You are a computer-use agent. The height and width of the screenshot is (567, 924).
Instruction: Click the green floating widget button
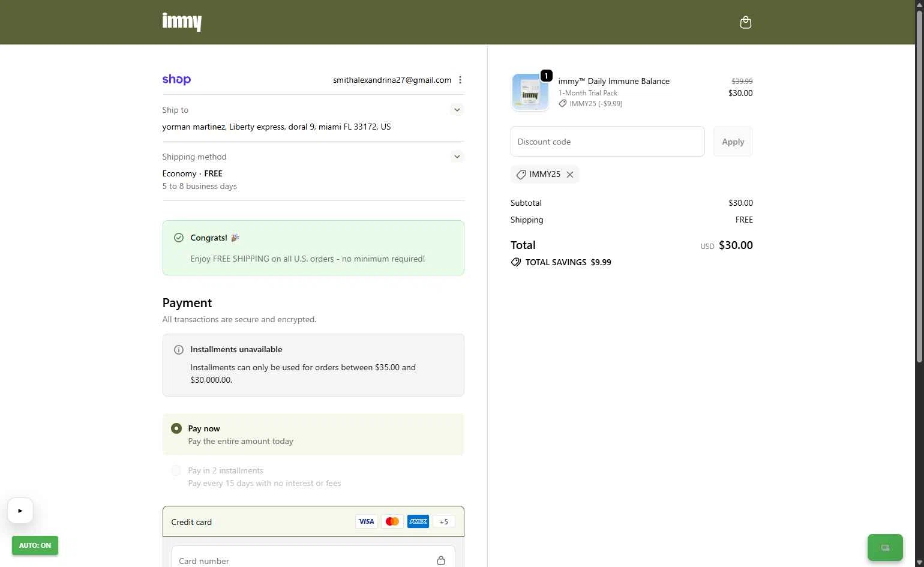[885, 547]
